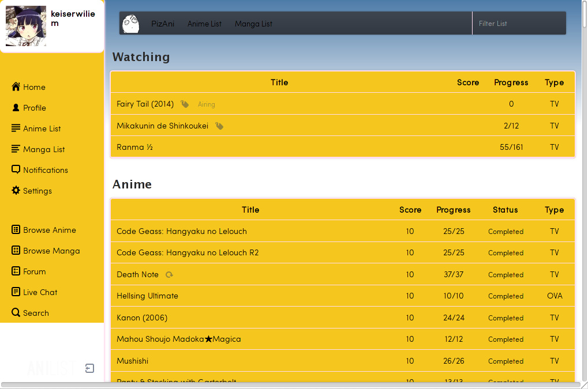
Task: Click the Profile person icon
Action: click(16, 108)
